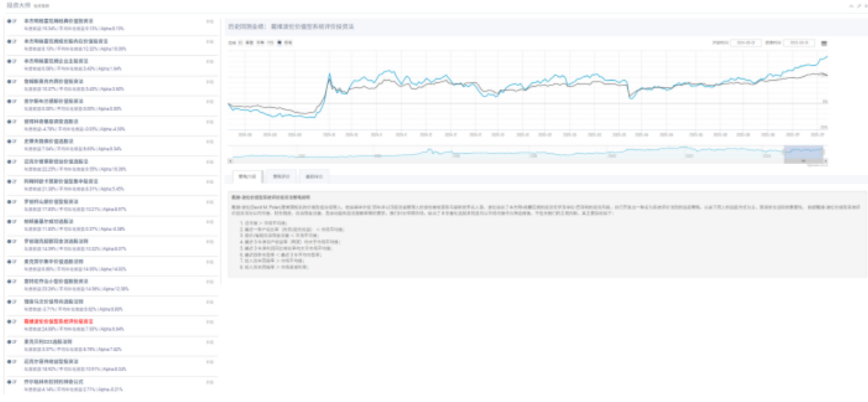Open the third tab next to 策略评价
868x402 pixels.
pyautogui.click(x=314, y=177)
